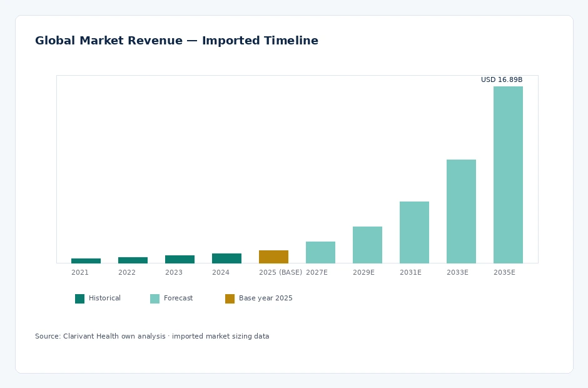Select the tallest 2035E forecast bar
Viewport: 588px width, 388px height.
[x=508, y=175]
